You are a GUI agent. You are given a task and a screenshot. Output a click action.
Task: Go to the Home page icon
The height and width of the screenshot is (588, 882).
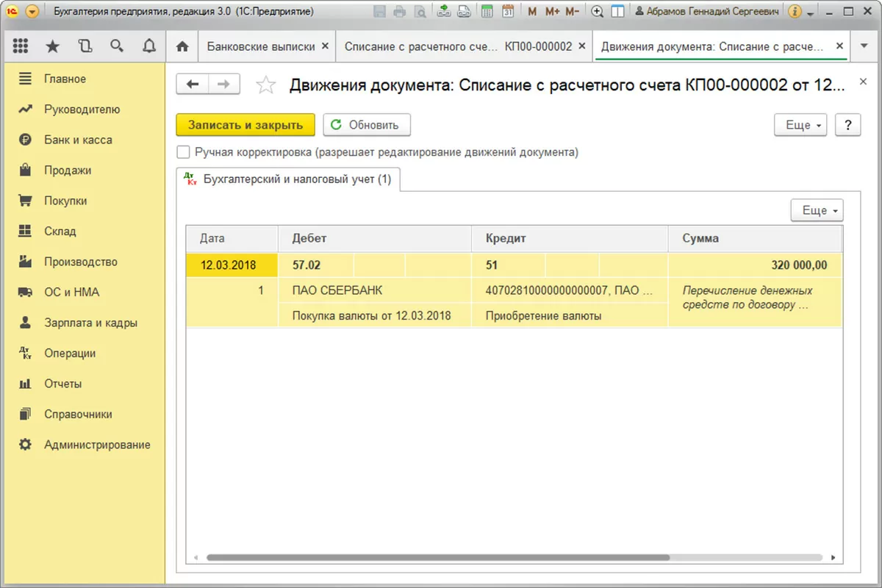183,46
